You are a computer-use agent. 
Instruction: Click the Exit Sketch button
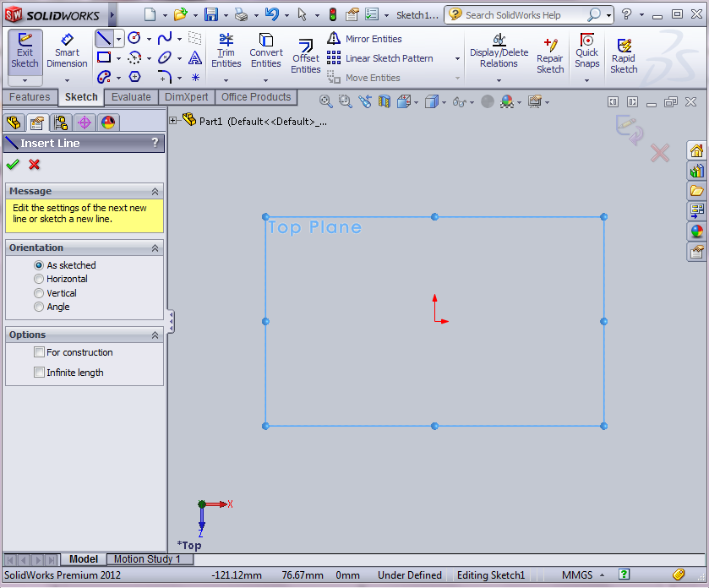[25, 51]
